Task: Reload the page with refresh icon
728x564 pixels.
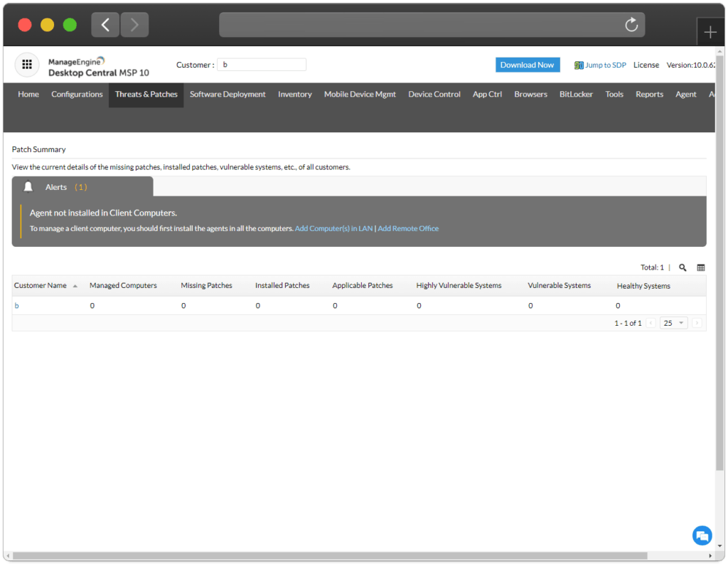Action: (631, 25)
